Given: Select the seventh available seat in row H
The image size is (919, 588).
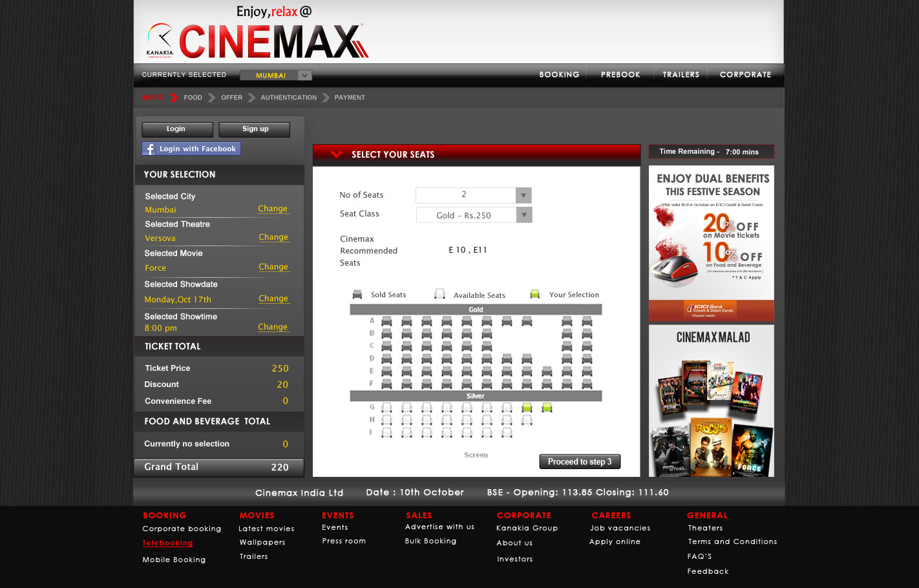Looking at the screenshot, I should click(507, 420).
